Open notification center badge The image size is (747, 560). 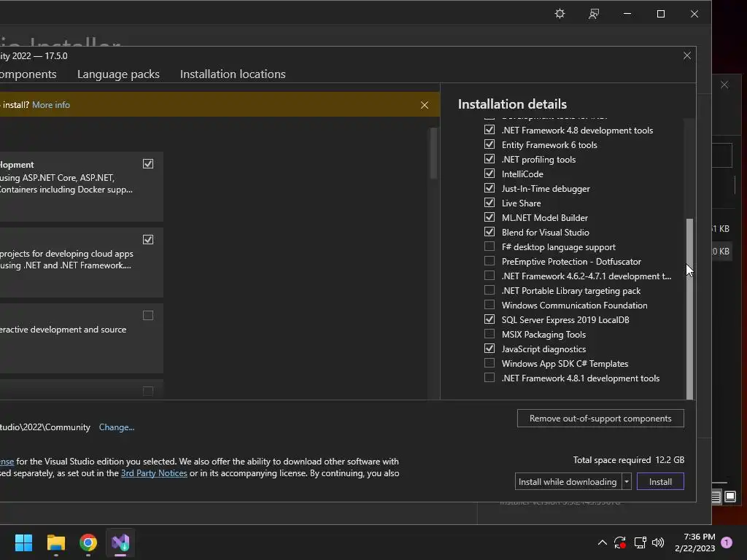coord(727,542)
